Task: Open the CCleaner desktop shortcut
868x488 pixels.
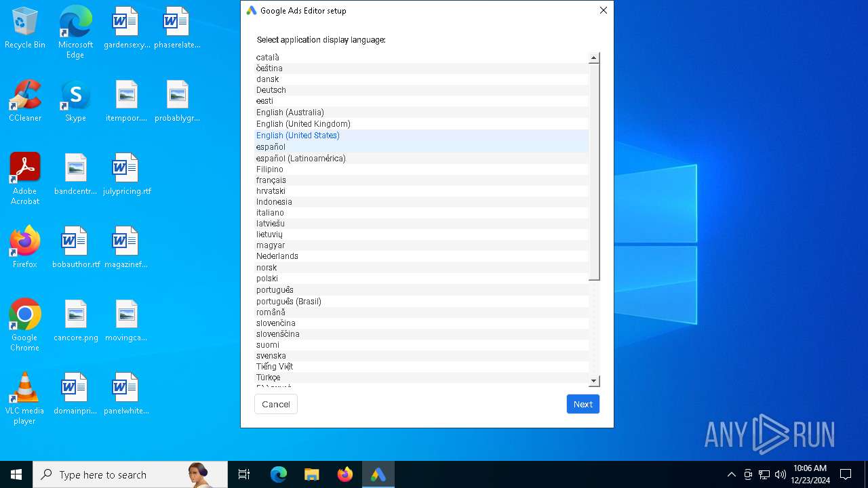Action: pyautogui.click(x=25, y=102)
